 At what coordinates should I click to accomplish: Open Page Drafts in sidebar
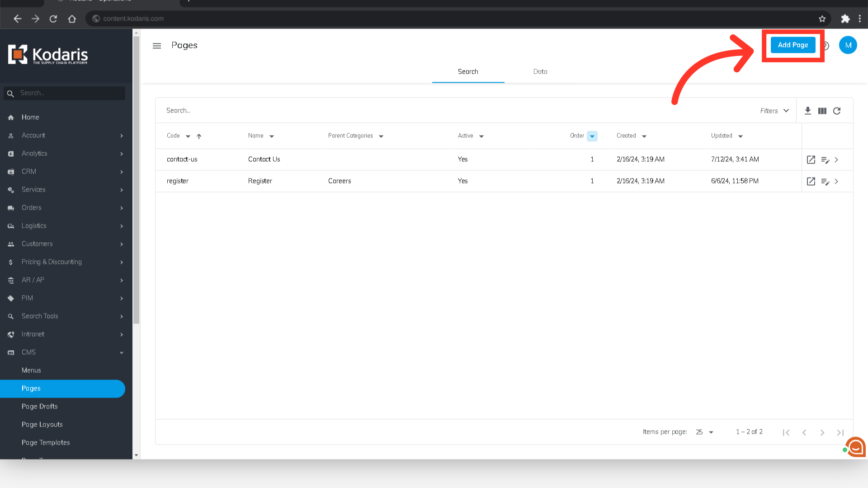[x=40, y=406]
